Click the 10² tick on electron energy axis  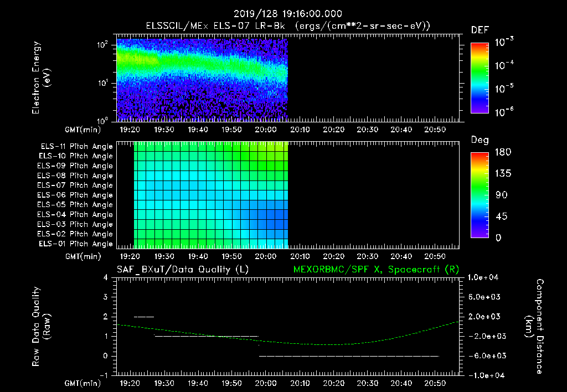tap(102, 45)
